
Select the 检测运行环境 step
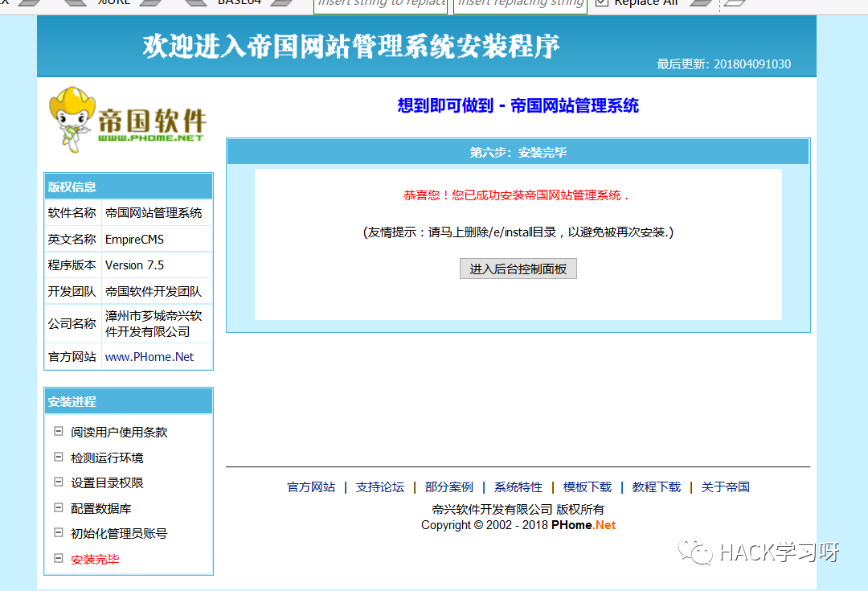[107, 458]
